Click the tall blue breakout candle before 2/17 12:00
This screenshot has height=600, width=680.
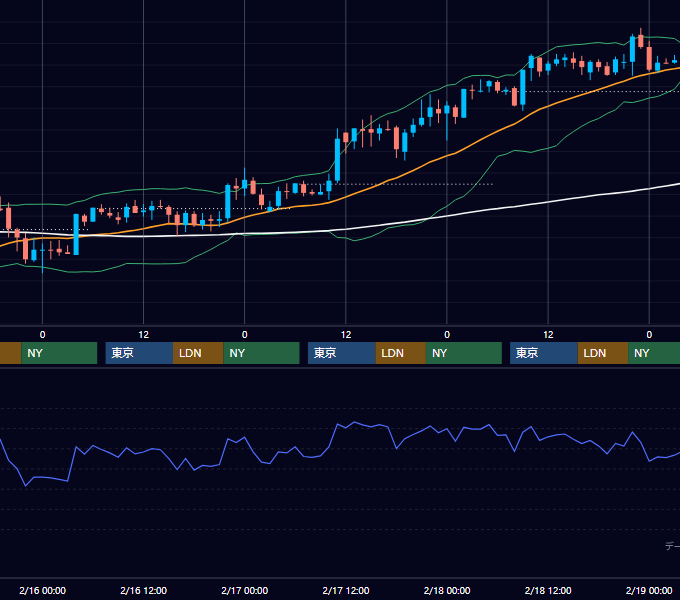(337, 160)
